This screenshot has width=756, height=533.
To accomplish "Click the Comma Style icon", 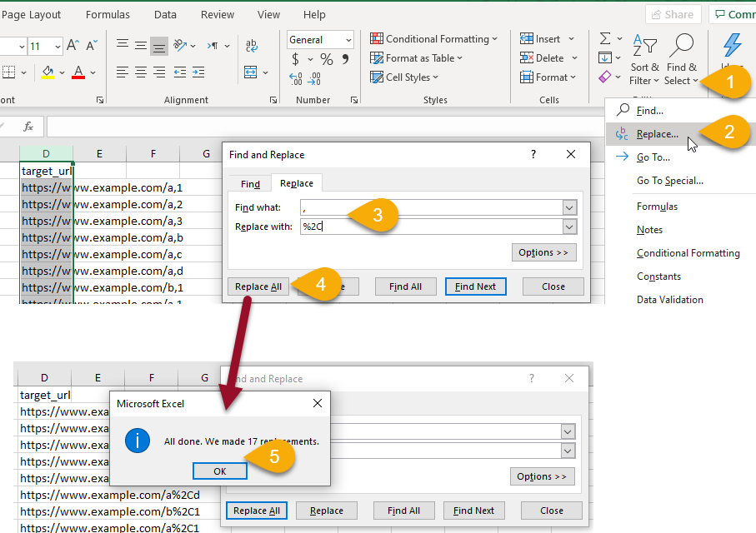I will point(347,59).
